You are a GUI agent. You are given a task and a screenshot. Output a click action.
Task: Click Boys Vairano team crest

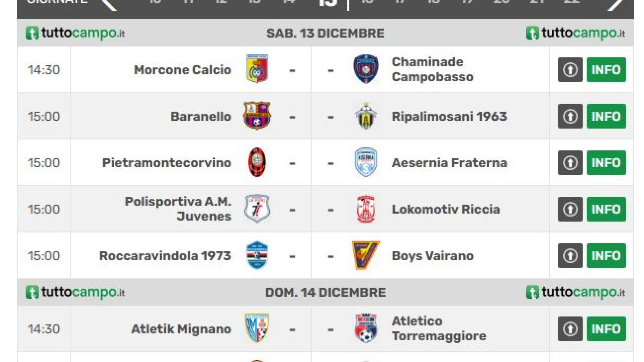coord(366,255)
